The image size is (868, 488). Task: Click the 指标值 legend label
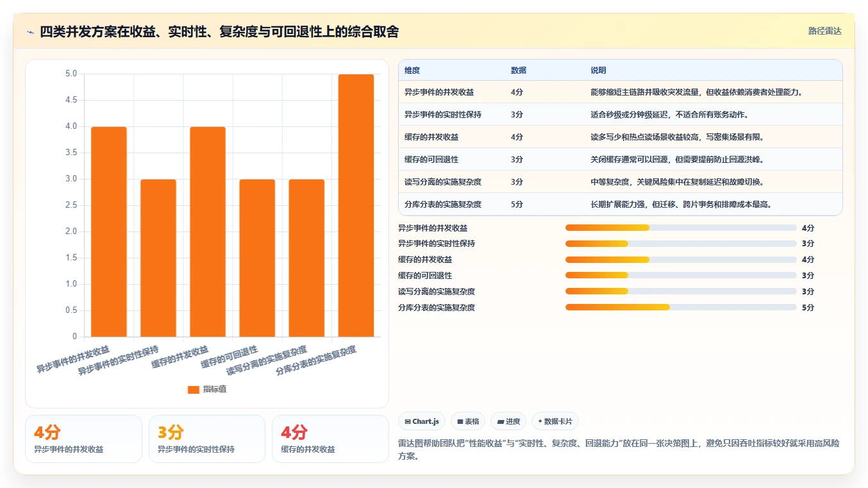tap(215, 389)
